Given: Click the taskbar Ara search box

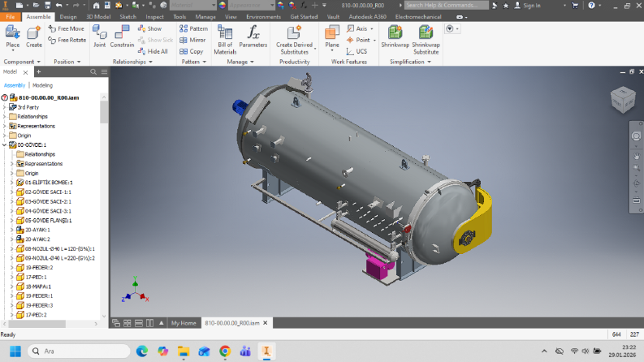Looking at the screenshot, I should (79, 351).
